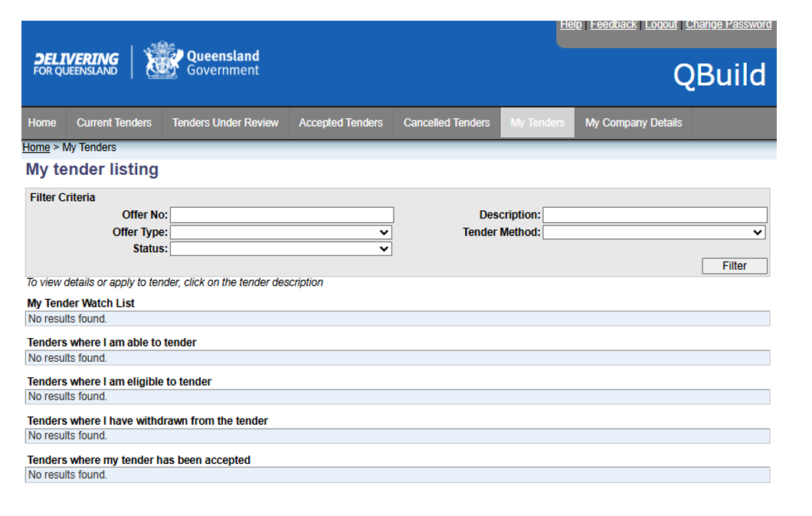Select the My Tenders tab
The width and height of the screenshot is (812, 516).
[537, 123]
